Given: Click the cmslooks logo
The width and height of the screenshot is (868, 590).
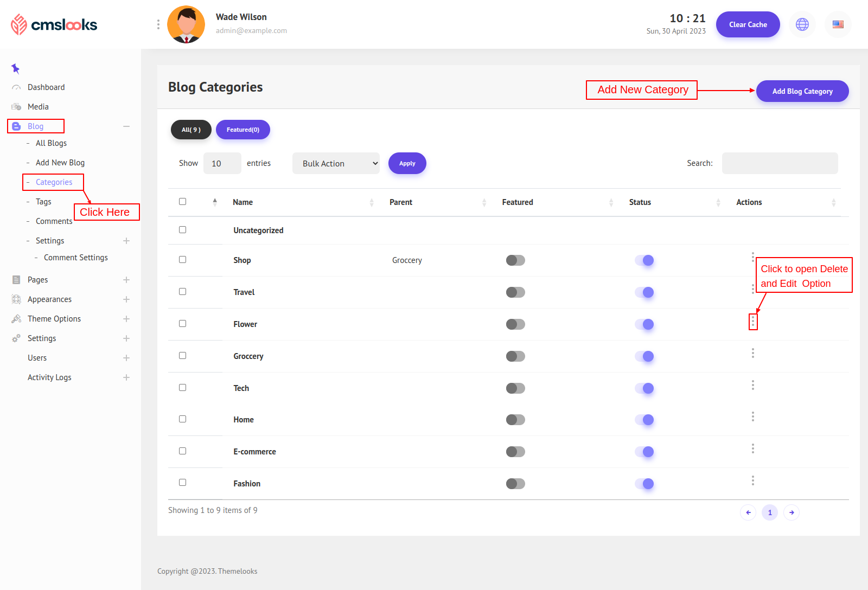Looking at the screenshot, I should pos(54,24).
